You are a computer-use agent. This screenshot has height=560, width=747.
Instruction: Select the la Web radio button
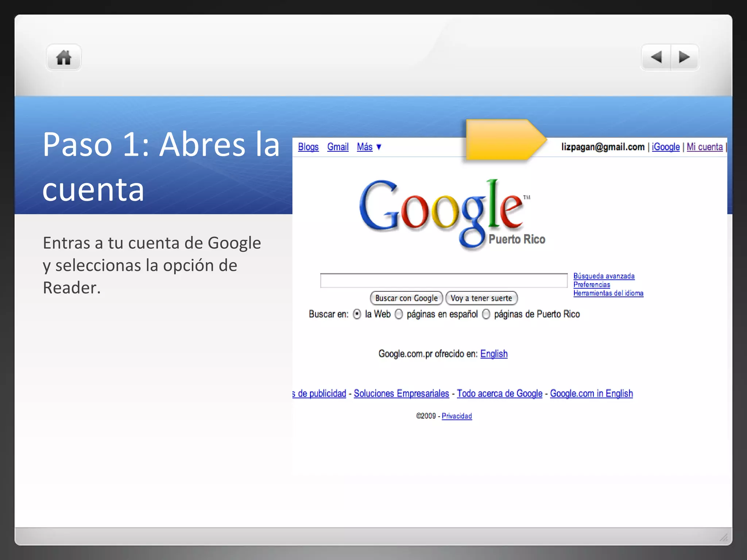(x=357, y=314)
